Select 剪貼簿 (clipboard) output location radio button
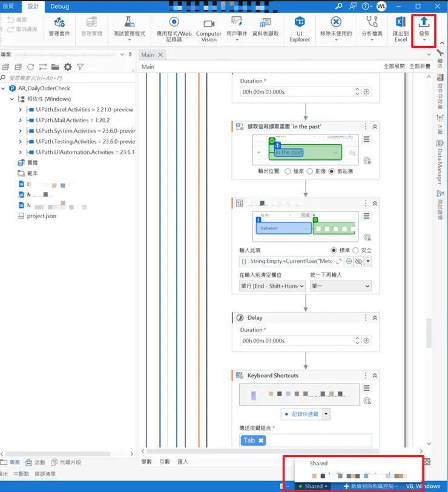This screenshot has width=448, height=492. coord(331,171)
